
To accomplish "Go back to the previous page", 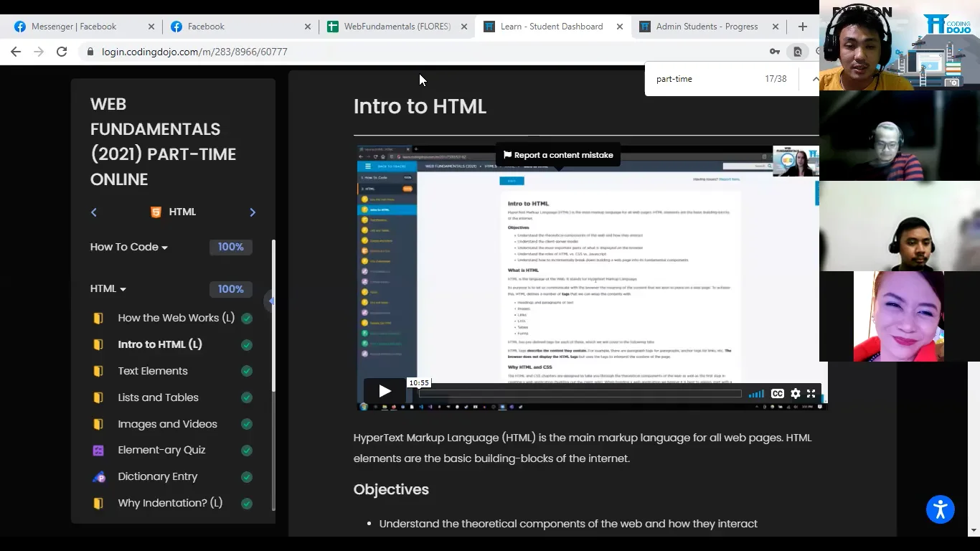I will [x=16, y=52].
